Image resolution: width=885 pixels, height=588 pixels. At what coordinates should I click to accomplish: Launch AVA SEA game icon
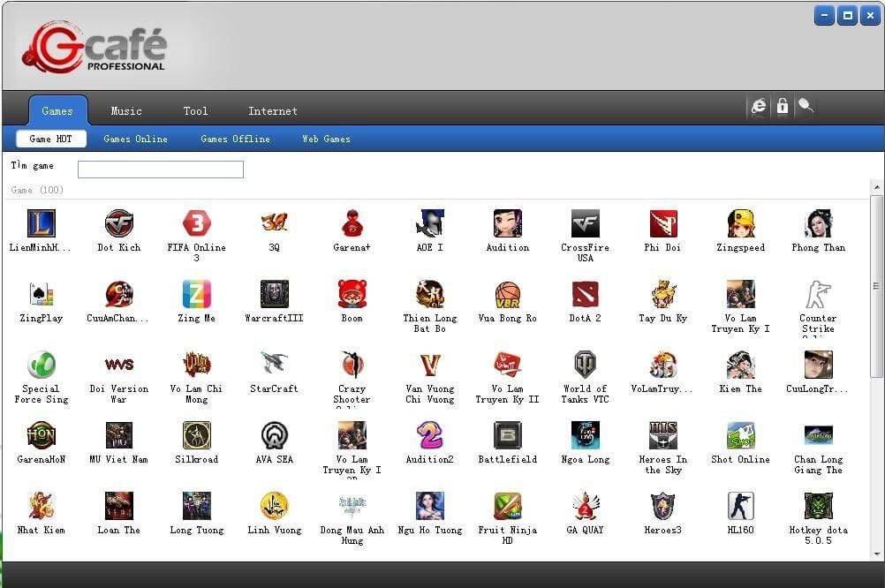pos(275,435)
